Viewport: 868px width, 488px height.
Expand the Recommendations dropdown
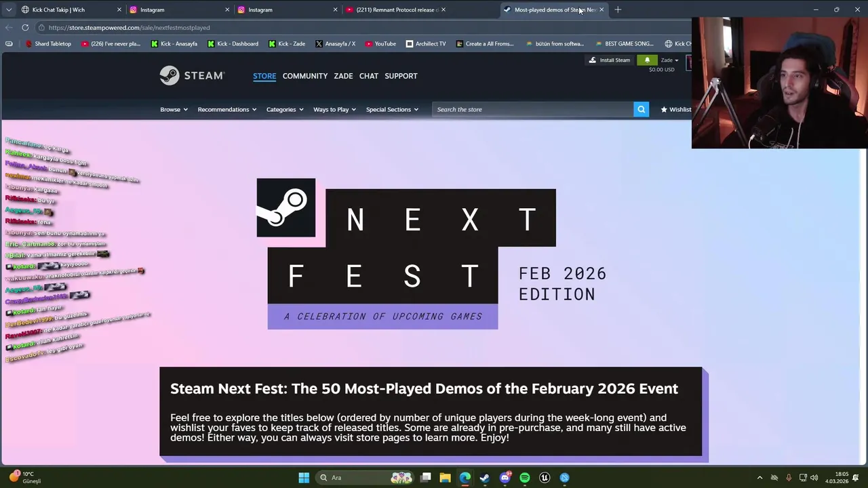[x=226, y=109]
